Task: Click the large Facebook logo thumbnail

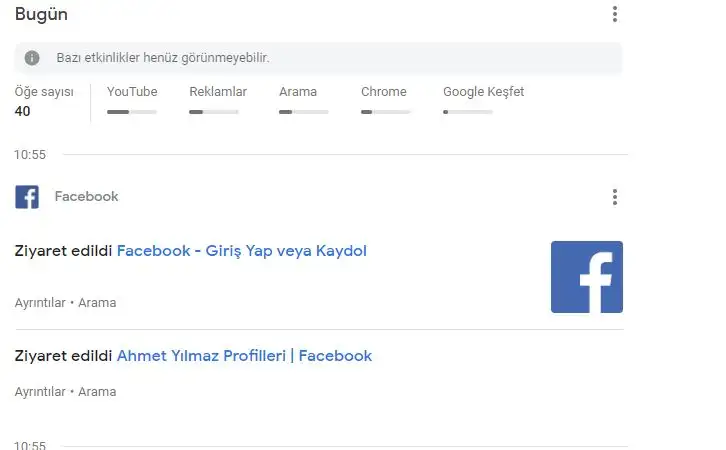Action: point(586,277)
